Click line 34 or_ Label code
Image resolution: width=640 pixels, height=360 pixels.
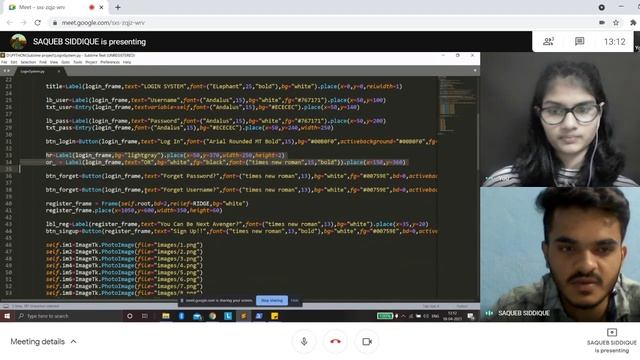point(226,162)
